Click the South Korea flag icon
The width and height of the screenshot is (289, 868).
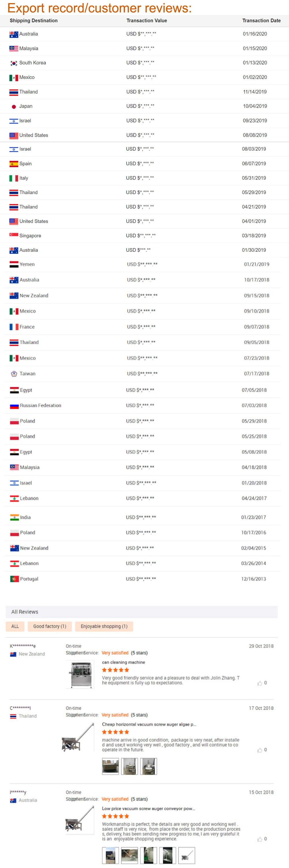pyautogui.click(x=14, y=63)
